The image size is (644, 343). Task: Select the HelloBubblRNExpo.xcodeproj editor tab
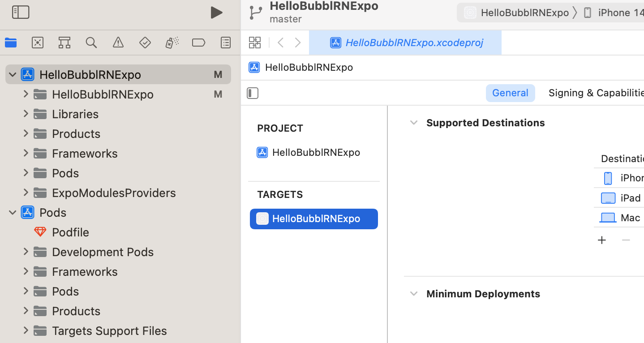[405, 43]
